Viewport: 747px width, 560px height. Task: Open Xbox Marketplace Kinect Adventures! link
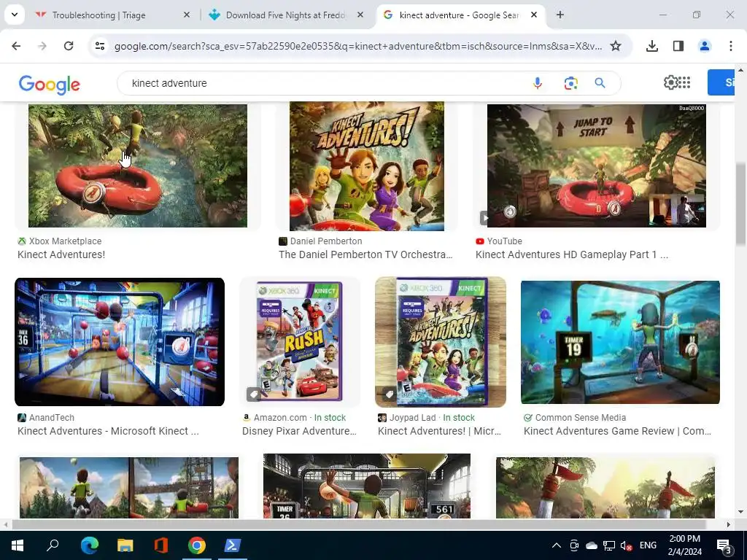[61, 254]
